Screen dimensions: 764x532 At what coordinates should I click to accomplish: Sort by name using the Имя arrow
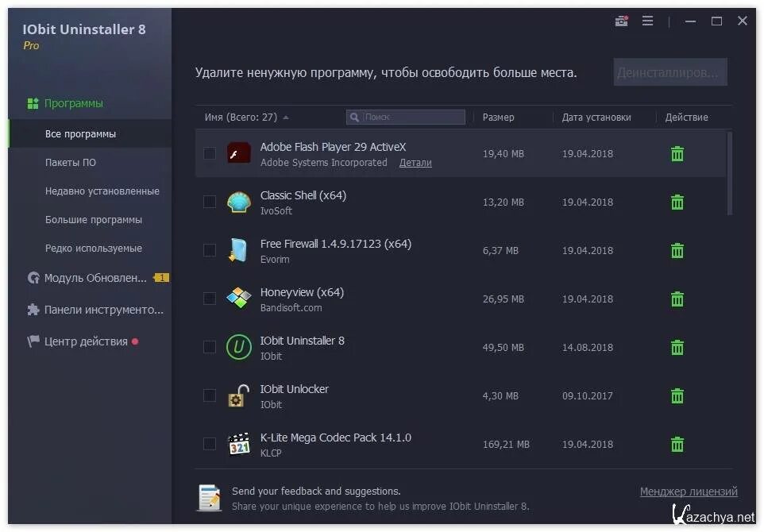pos(286,118)
